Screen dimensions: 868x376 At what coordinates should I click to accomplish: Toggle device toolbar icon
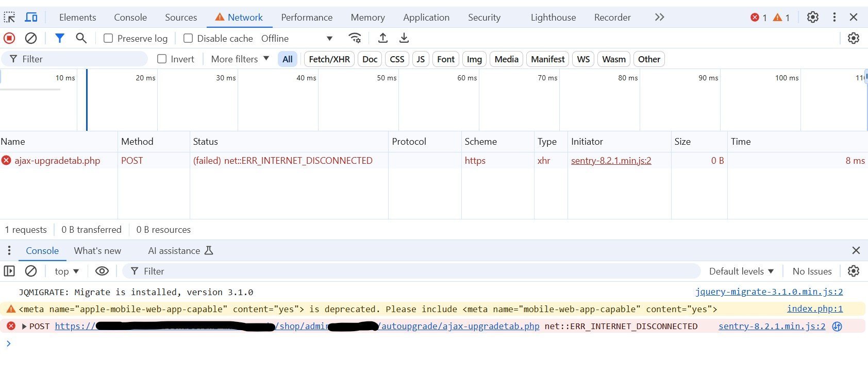(31, 17)
